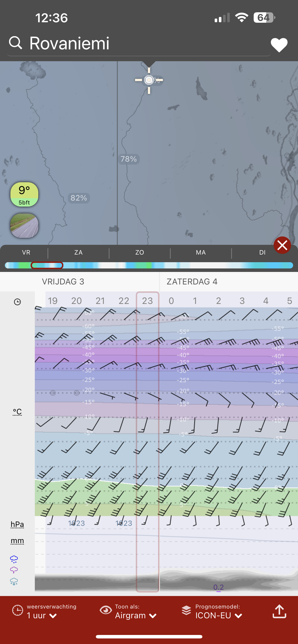Screen dimensions: 298x644
Task: Toggle the thunderstorm cloud icon
Action: (14, 570)
